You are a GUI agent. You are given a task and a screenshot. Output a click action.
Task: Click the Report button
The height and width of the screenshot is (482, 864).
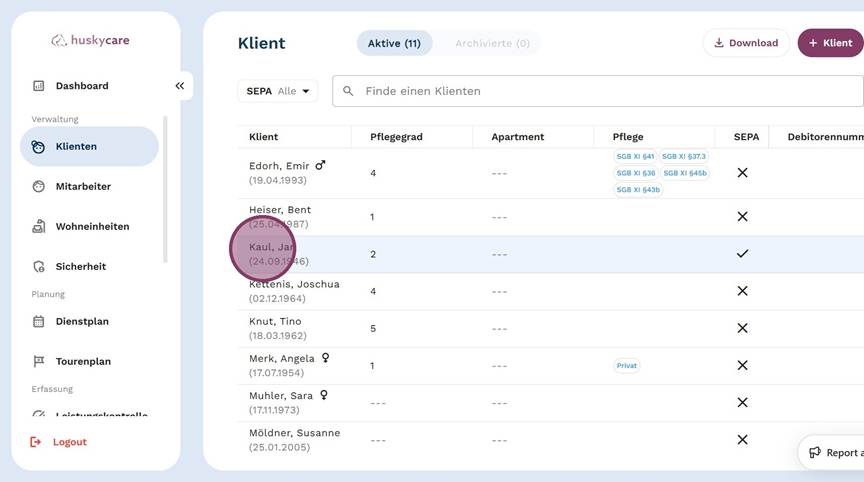(x=833, y=452)
